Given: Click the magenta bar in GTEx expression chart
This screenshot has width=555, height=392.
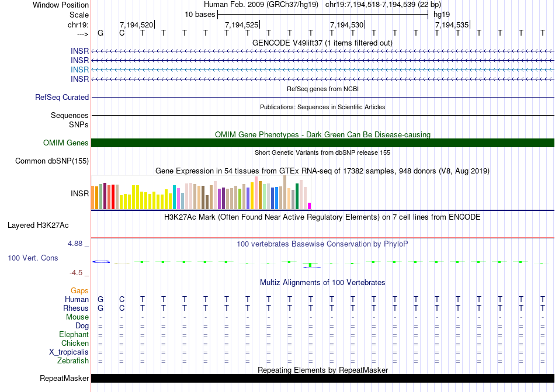Looking at the screenshot, I should [x=310, y=205].
